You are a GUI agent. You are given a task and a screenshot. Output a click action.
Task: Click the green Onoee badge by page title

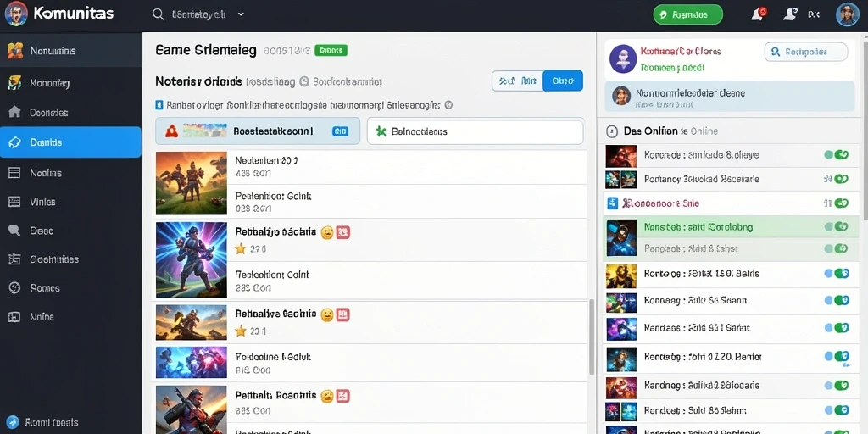tap(331, 50)
